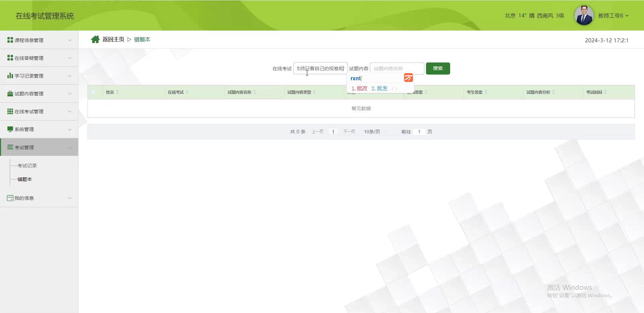
Task: Sort the table by 试题内容类型 column
Action: pyautogui.click(x=314, y=92)
